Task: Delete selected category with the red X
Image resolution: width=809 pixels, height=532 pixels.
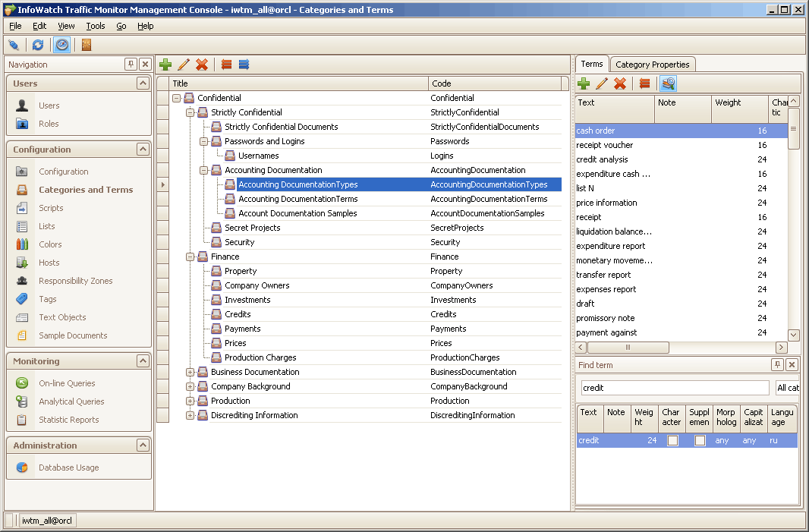Action: tap(202, 65)
